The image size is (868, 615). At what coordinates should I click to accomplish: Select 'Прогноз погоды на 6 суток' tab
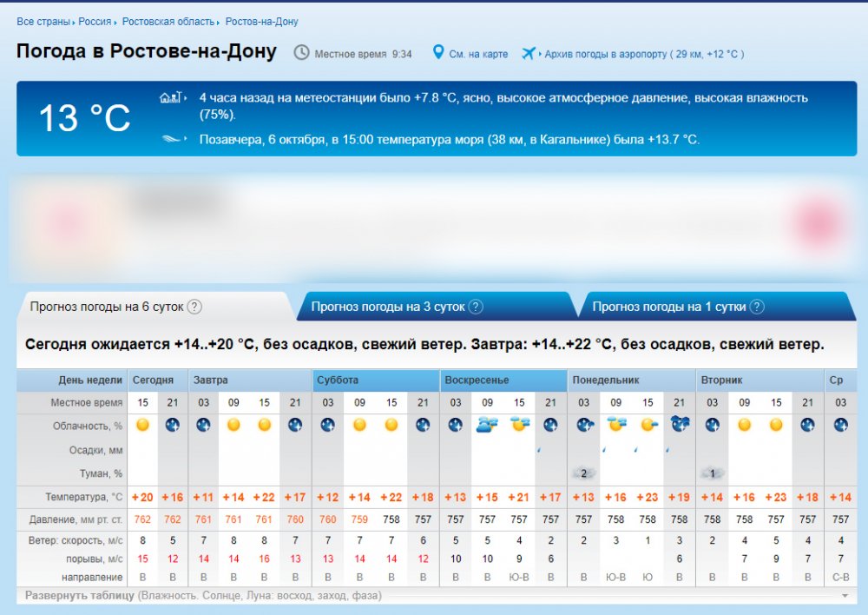point(108,307)
